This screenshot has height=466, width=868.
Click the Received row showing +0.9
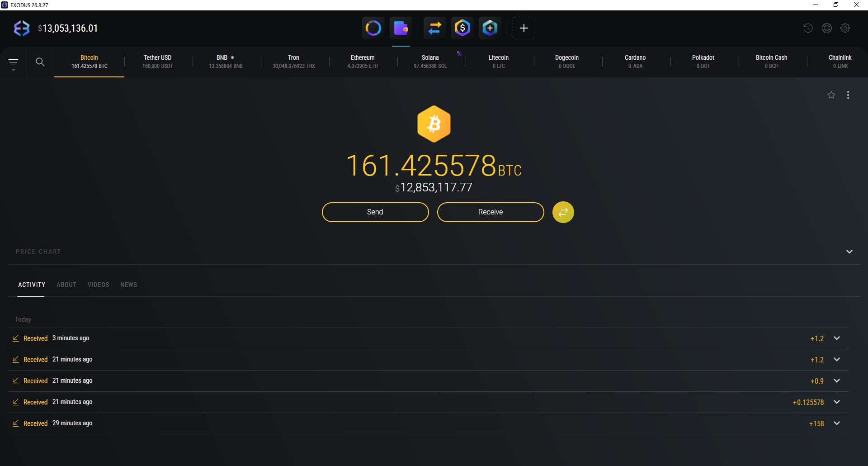(428, 381)
